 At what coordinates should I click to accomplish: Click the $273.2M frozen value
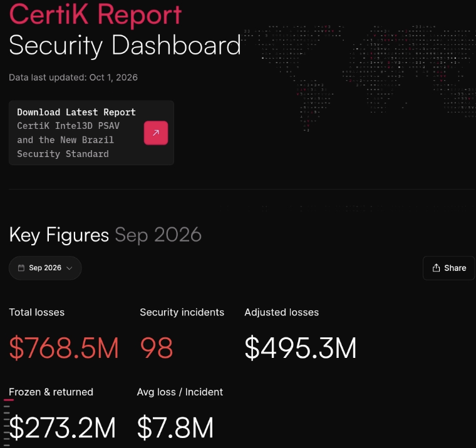click(62, 428)
